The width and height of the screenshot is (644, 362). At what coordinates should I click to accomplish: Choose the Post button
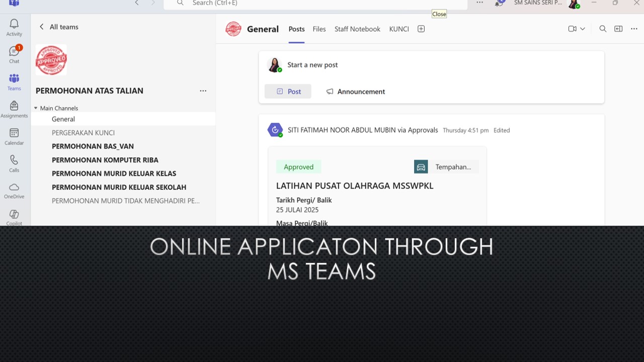288,92
